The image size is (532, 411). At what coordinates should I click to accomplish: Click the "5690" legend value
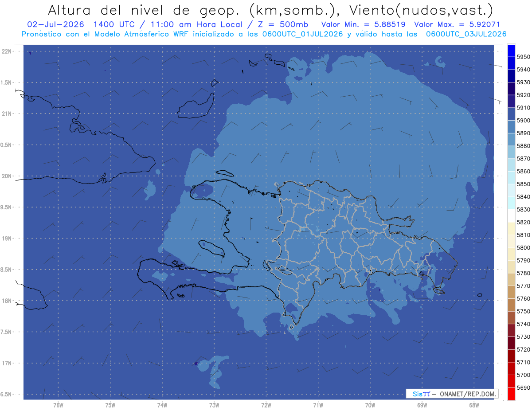pyautogui.click(x=523, y=388)
